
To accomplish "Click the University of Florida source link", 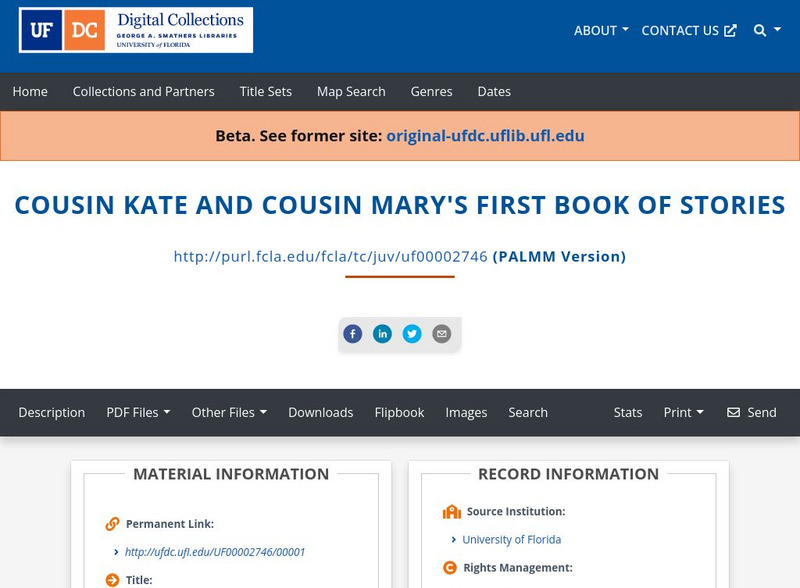I will 511,540.
